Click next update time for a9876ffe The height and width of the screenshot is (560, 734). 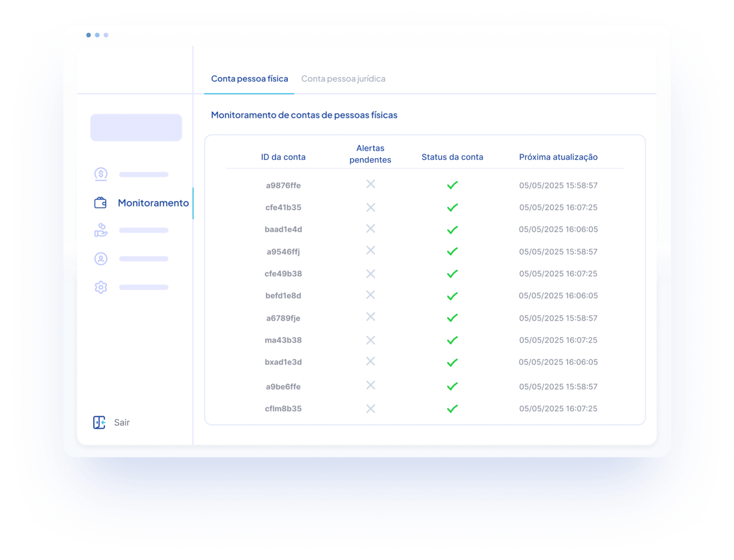(x=558, y=185)
